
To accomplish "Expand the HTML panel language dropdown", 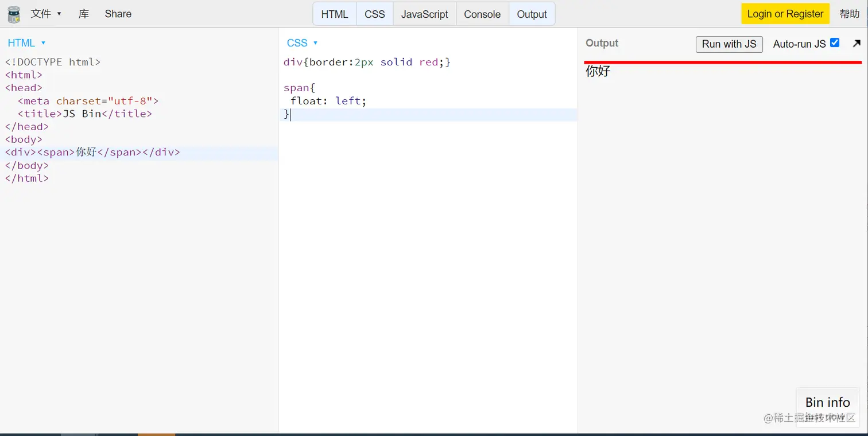I will coord(26,43).
